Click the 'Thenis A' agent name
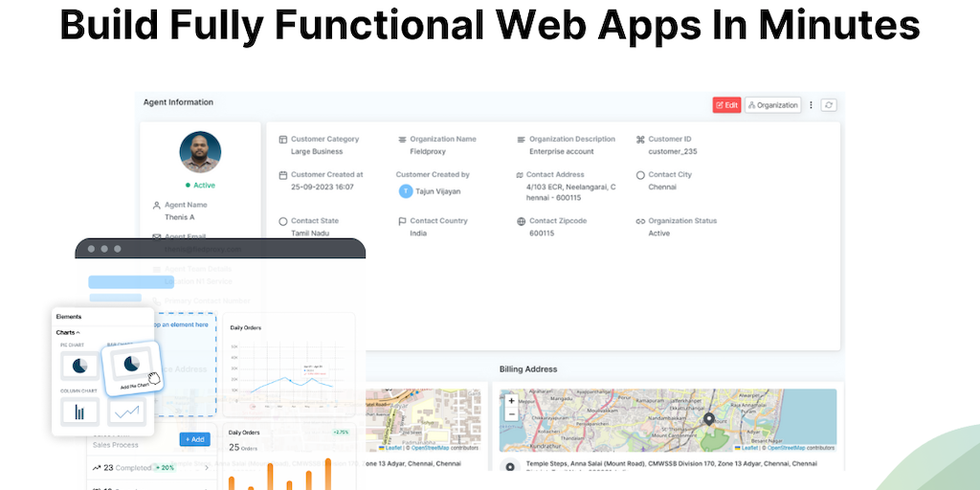Image resolution: width=980 pixels, height=490 pixels. [x=180, y=217]
